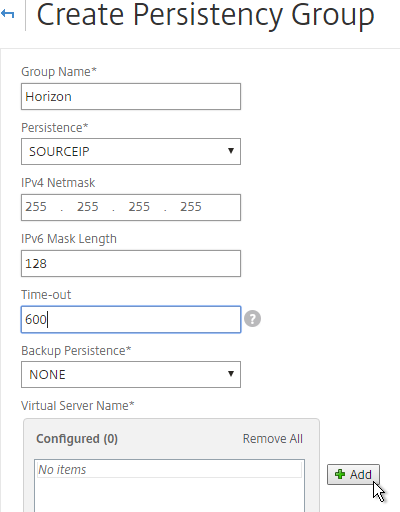The width and height of the screenshot is (400, 512).
Task: Go back using the blue arrow icon
Action: [7, 14]
